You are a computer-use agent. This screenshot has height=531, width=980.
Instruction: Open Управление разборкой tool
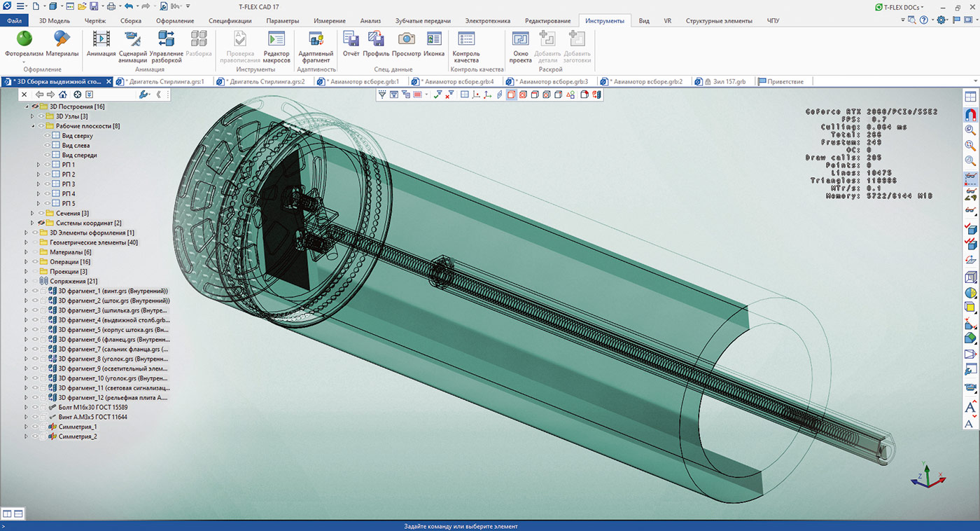(x=167, y=47)
